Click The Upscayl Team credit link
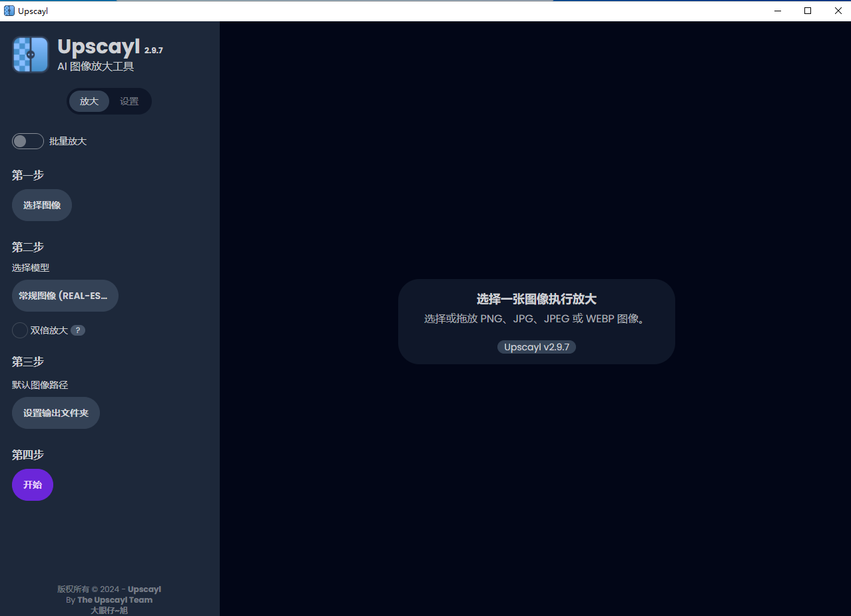Image resolution: width=851 pixels, height=616 pixels. 115,599
